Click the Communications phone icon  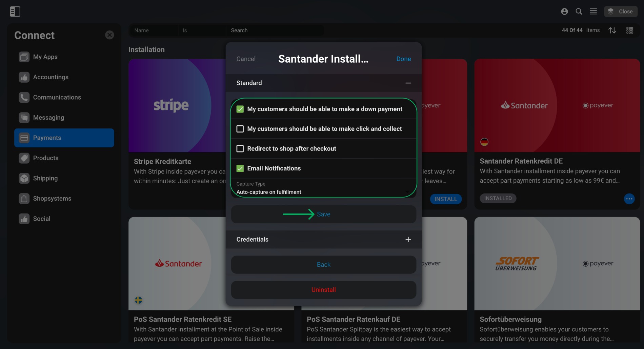pos(24,97)
